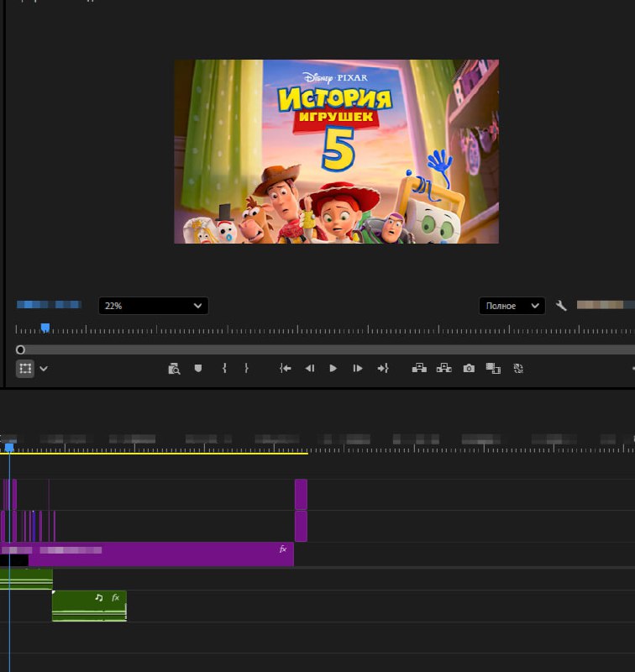
Task: Click the program monitor playhead marker
Action: point(45,328)
